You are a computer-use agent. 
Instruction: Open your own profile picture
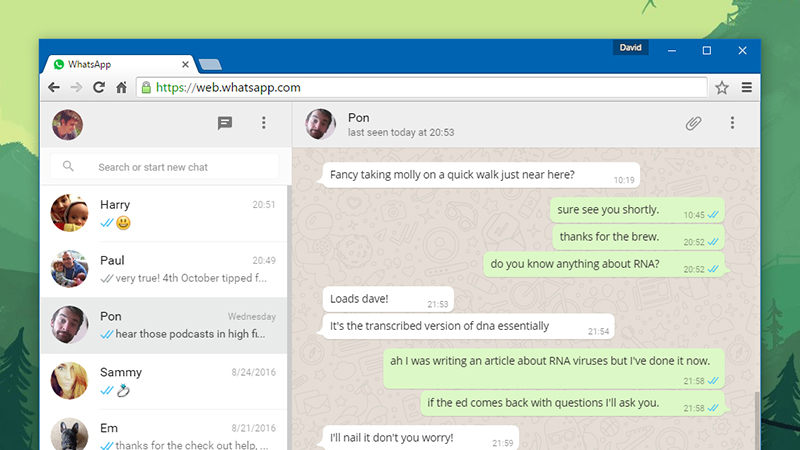(x=67, y=124)
